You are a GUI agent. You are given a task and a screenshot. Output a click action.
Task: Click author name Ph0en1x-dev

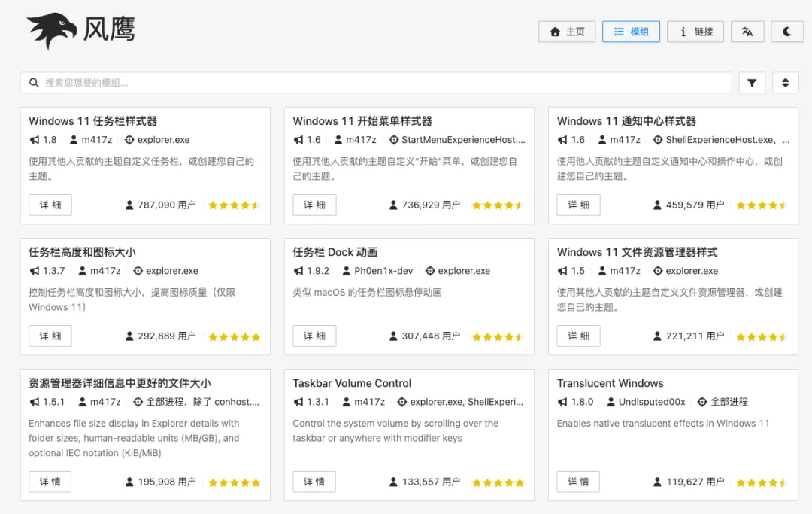point(383,271)
